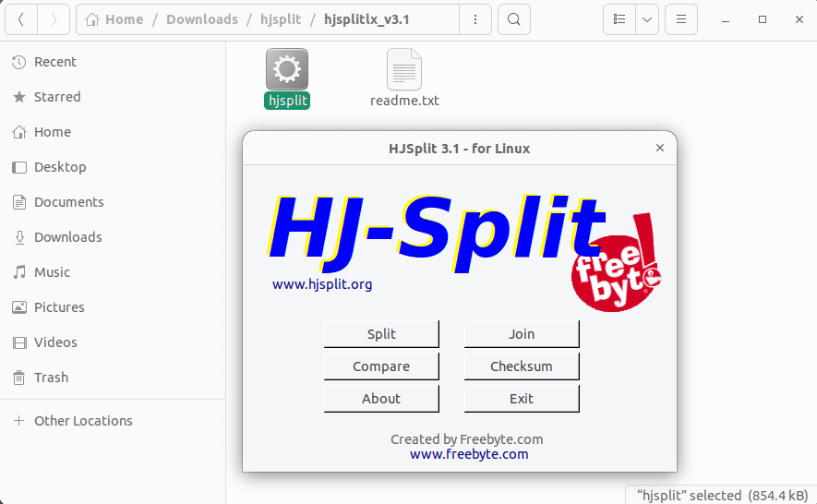Visit the www.hjsplit.org link
817x504 pixels.
pyautogui.click(x=322, y=284)
